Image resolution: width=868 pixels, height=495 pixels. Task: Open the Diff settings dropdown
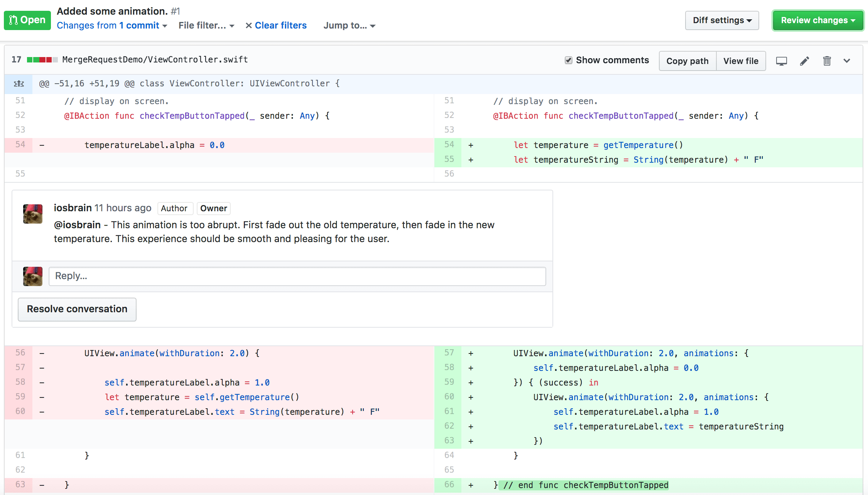(722, 20)
